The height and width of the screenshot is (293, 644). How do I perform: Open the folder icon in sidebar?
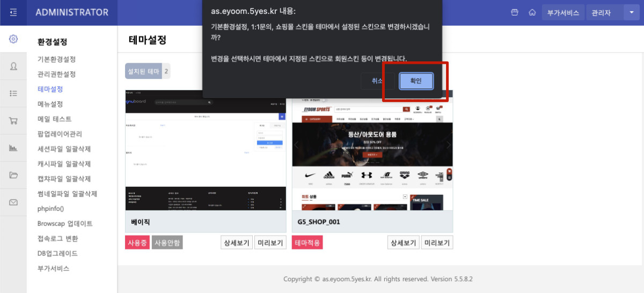[x=13, y=175]
